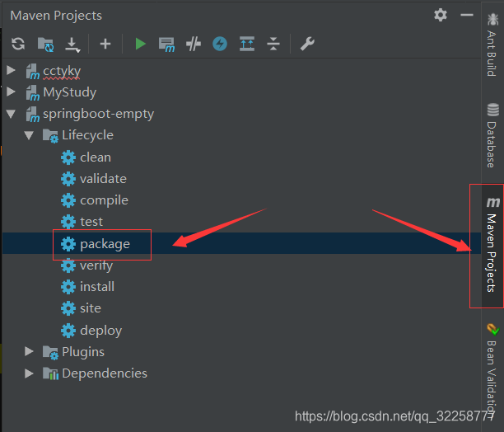Click the gear icon beside deploy
The width and height of the screenshot is (504, 432).
tap(68, 331)
